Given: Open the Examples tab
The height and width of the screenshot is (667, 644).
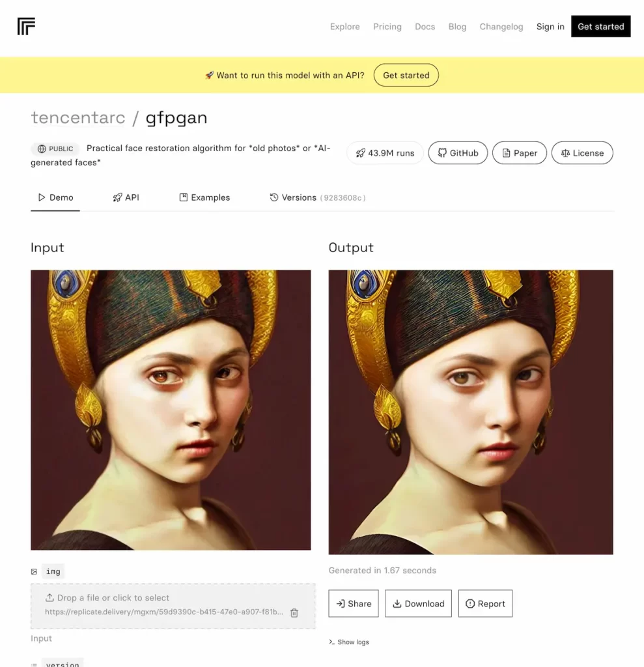Looking at the screenshot, I should tap(204, 197).
